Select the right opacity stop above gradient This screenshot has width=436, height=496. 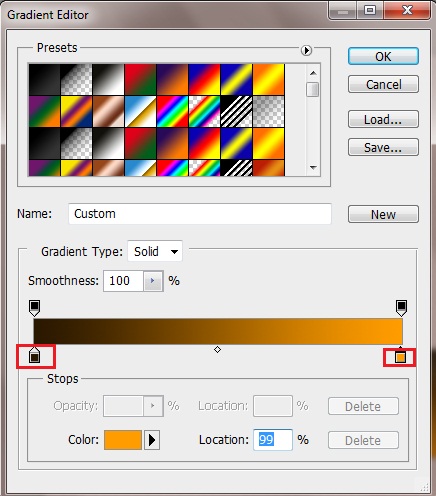pyautogui.click(x=401, y=308)
